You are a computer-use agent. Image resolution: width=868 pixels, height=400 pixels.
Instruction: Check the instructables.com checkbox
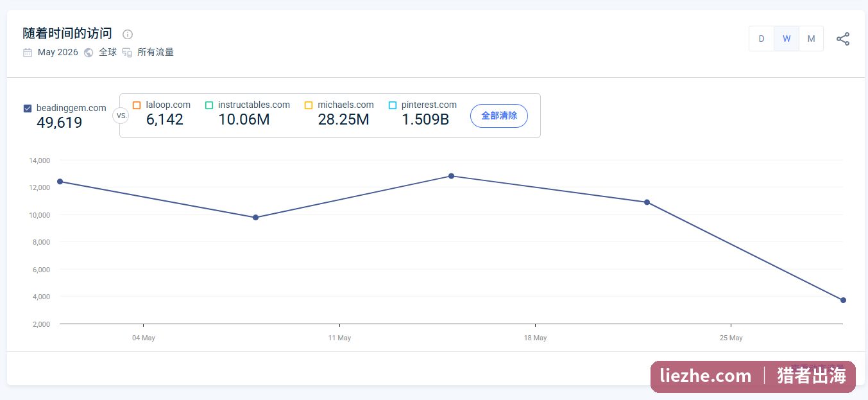click(x=209, y=105)
